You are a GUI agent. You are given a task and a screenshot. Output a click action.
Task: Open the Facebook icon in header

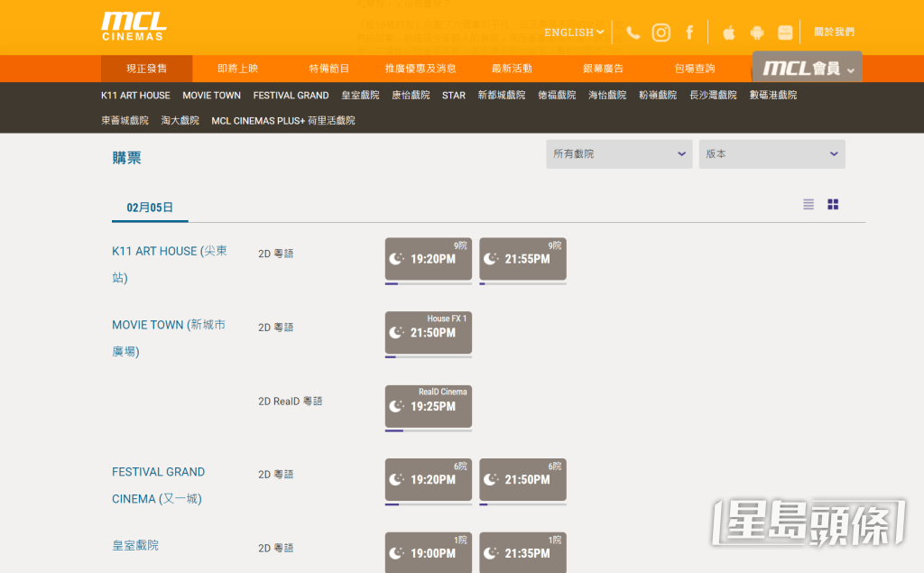point(689,32)
